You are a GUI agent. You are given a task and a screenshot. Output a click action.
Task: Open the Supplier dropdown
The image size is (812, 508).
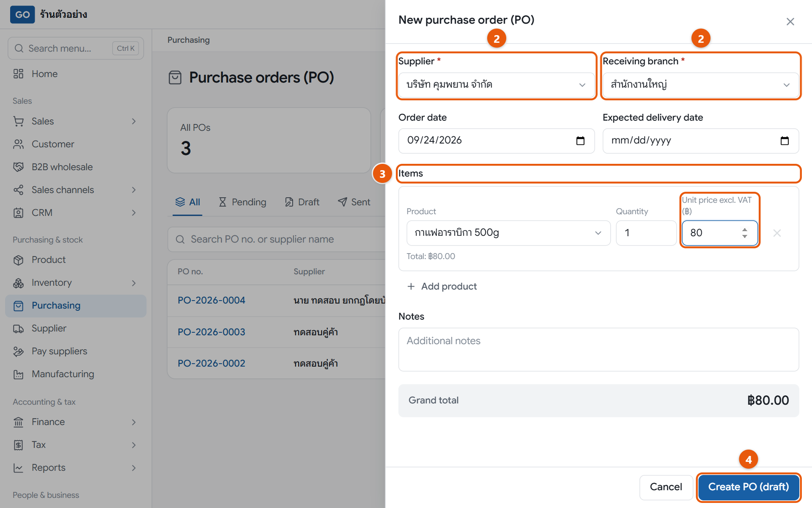coord(497,85)
